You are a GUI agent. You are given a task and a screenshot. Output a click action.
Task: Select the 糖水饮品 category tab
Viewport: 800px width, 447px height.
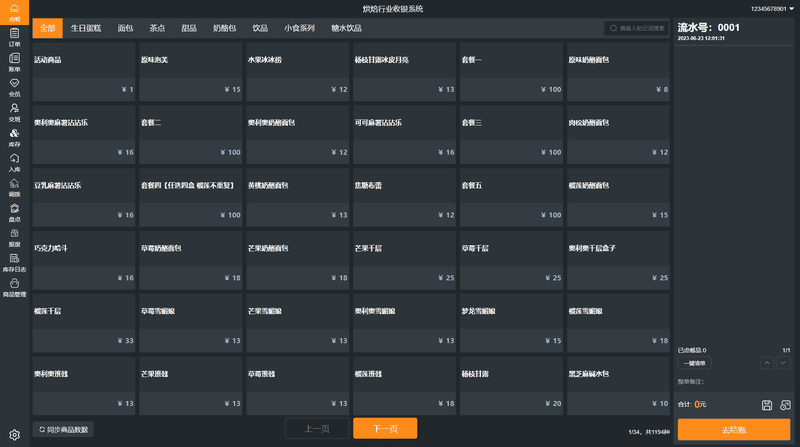click(x=346, y=28)
